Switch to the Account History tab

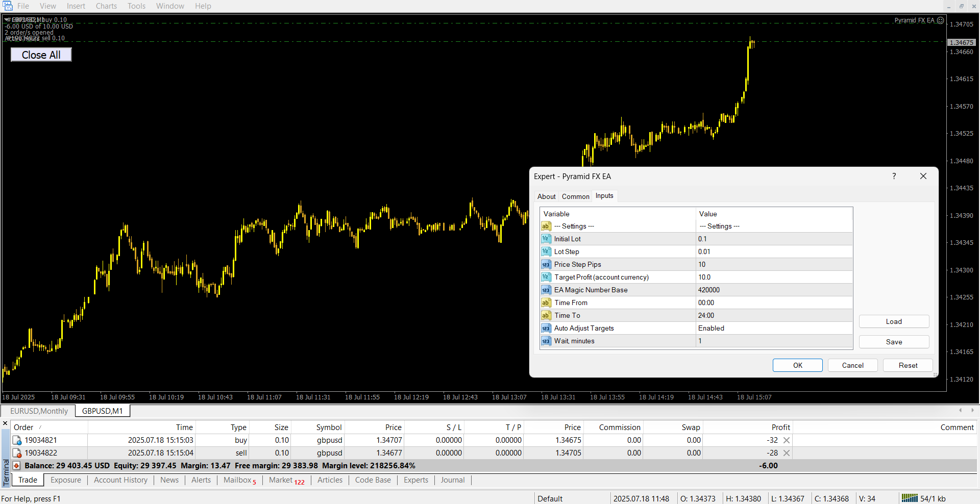pyautogui.click(x=120, y=480)
